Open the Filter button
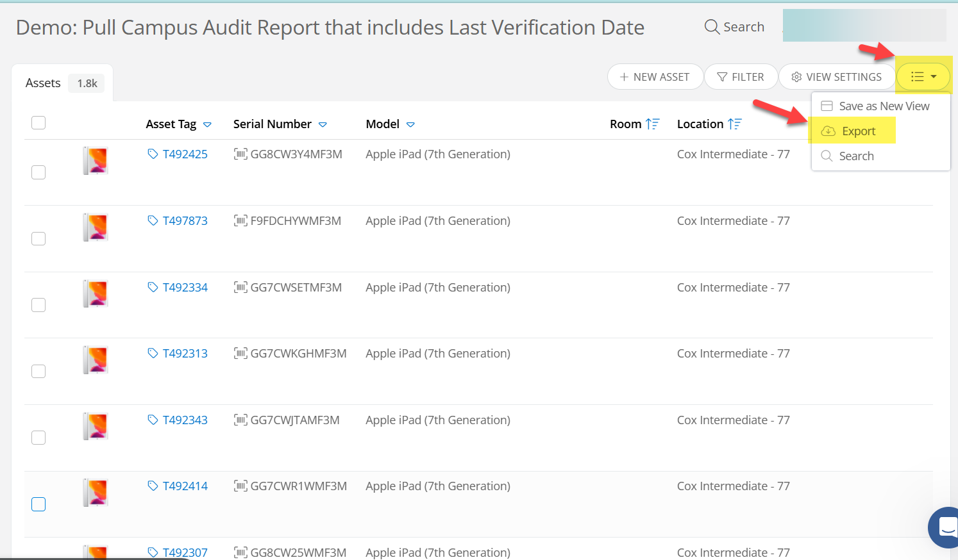This screenshot has width=958, height=560. (741, 77)
